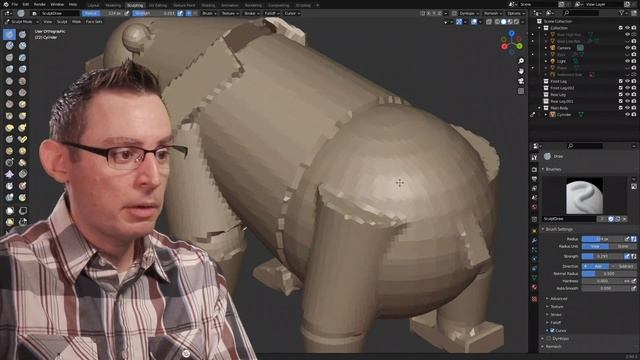Open the Stroke dropdown in header
This screenshot has height=360, width=640.
point(251,13)
